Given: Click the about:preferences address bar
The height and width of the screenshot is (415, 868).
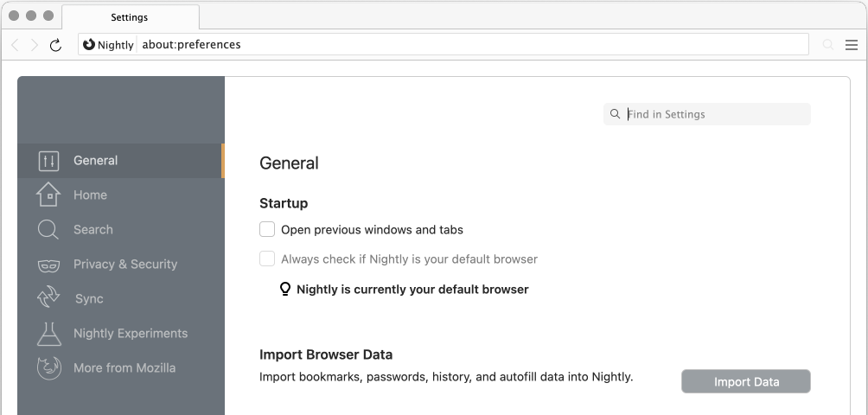Looking at the screenshot, I should tap(467, 44).
